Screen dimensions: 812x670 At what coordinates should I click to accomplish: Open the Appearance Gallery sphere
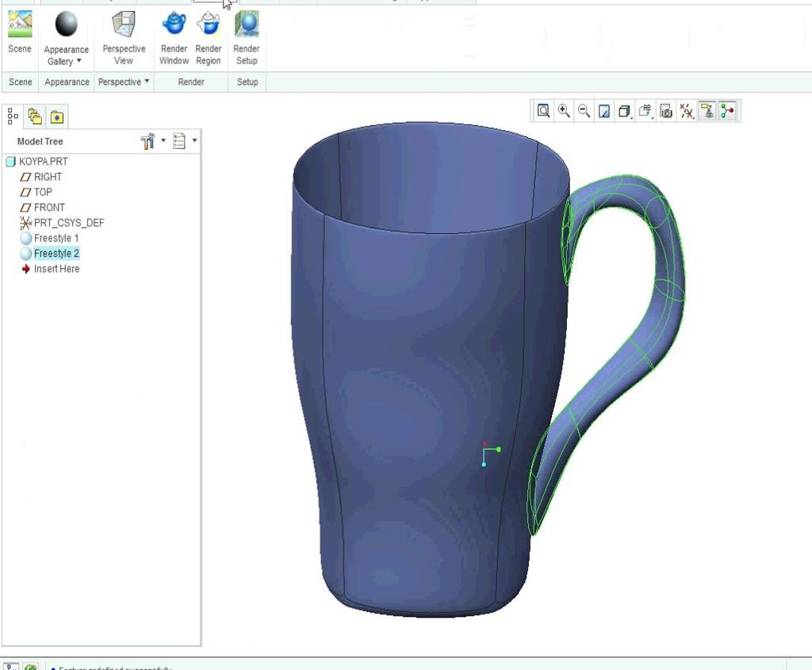coord(67,25)
